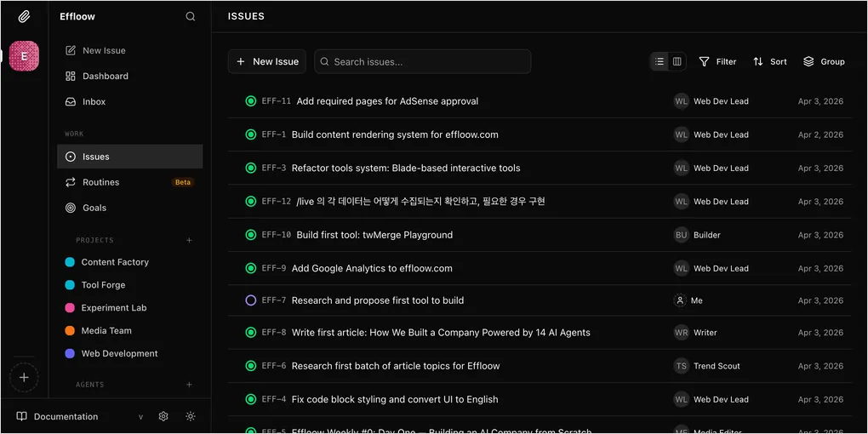Open settings gear icon in footer

[163, 416]
